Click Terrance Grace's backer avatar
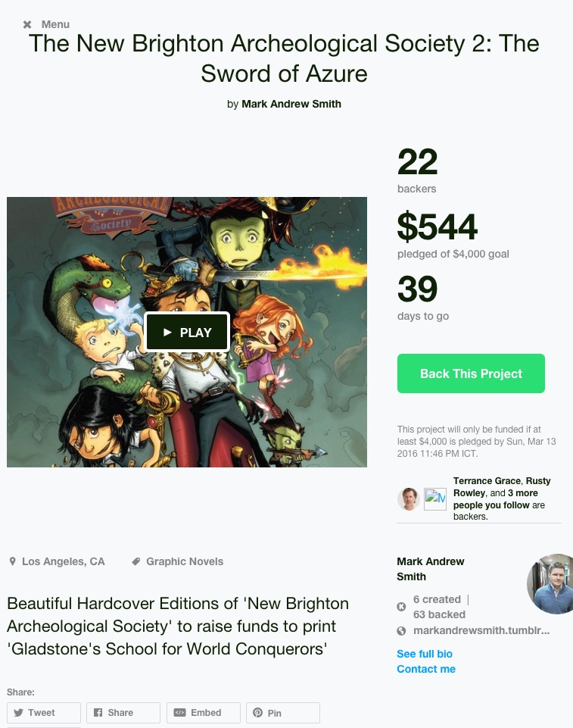Screen dimensions: 573x728 coord(409,498)
